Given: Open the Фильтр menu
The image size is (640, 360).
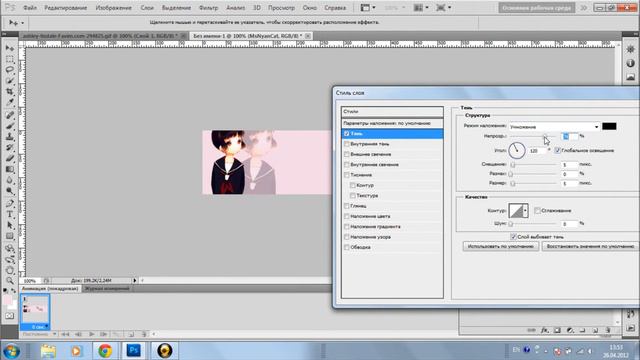Looking at the screenshot, I should (208, 8).
